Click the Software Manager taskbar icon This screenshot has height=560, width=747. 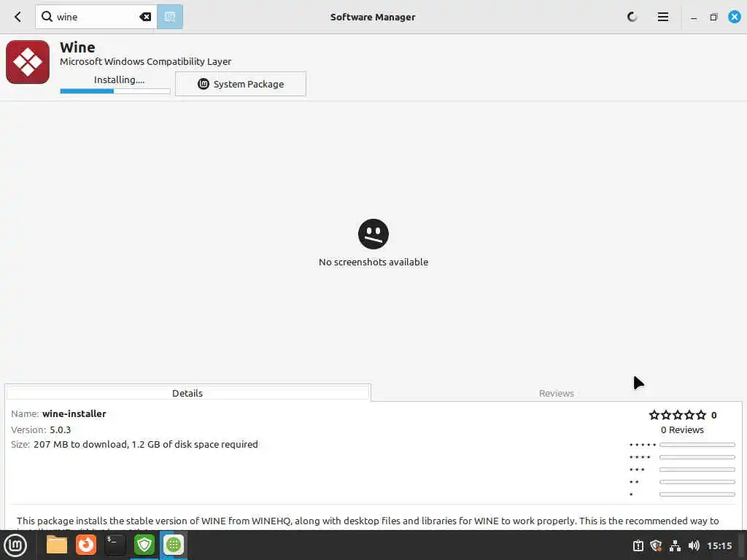[174, 545]
